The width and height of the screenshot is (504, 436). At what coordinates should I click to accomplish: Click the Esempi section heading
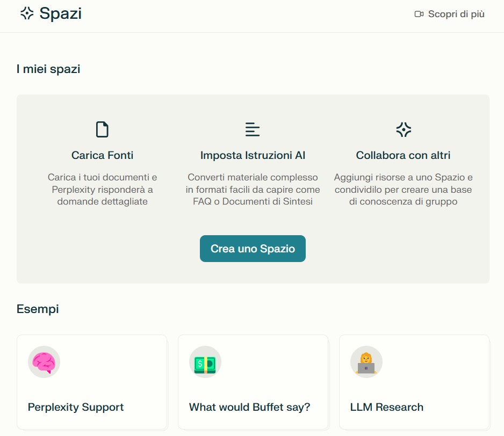point(38,309)
